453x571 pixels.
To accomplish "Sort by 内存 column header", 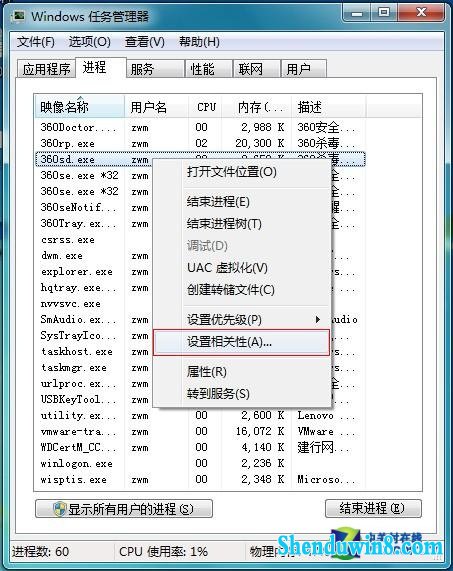I will pos(256,107).
